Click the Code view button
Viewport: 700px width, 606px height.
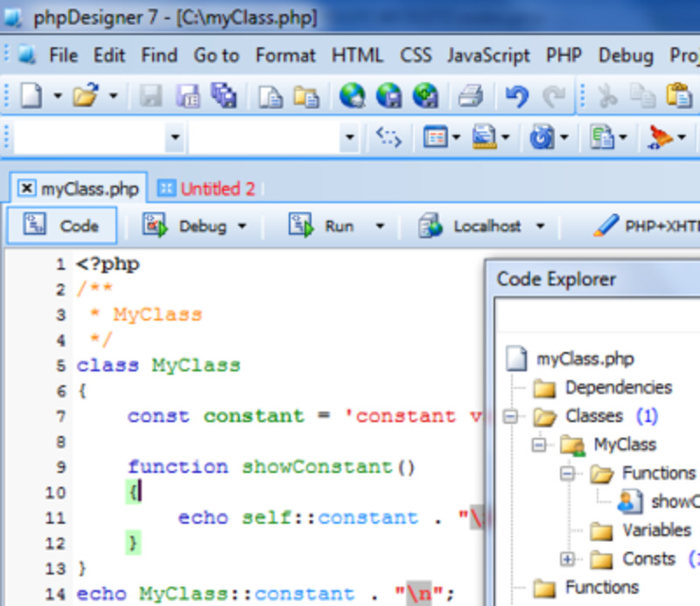coord(62,225)
